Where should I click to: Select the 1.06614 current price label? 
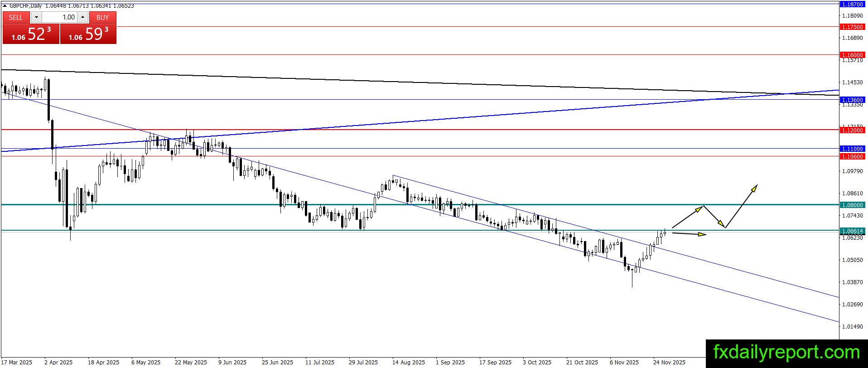(x=852, y=231)
